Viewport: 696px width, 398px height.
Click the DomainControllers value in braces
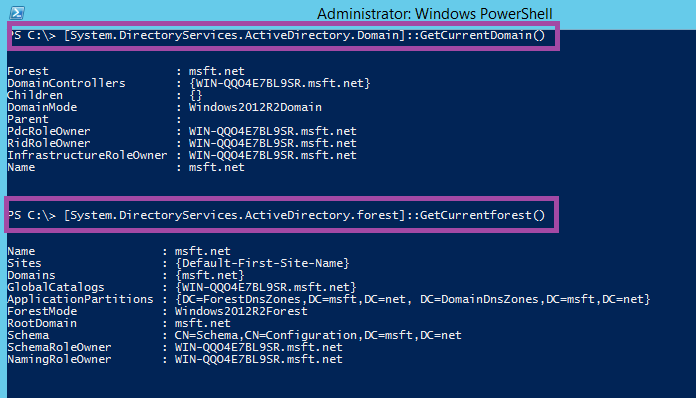pos(280,83)
